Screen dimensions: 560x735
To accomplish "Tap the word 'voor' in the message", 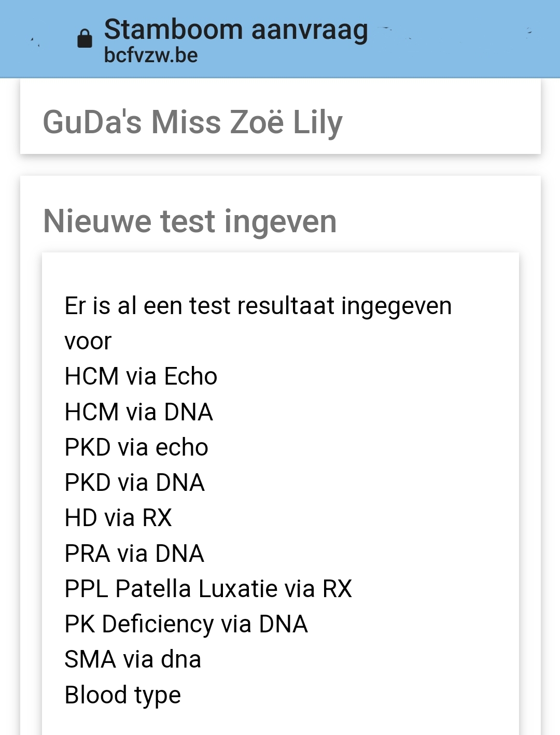I will tap(88, 342).
